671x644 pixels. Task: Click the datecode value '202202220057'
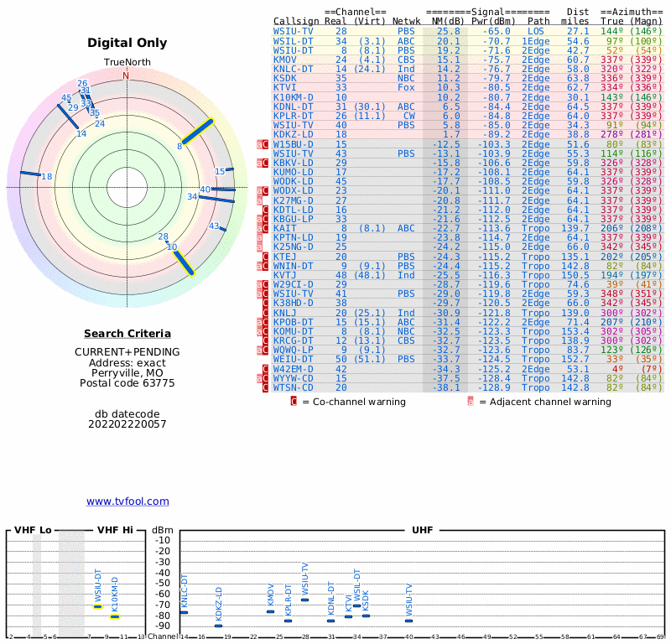127,424
